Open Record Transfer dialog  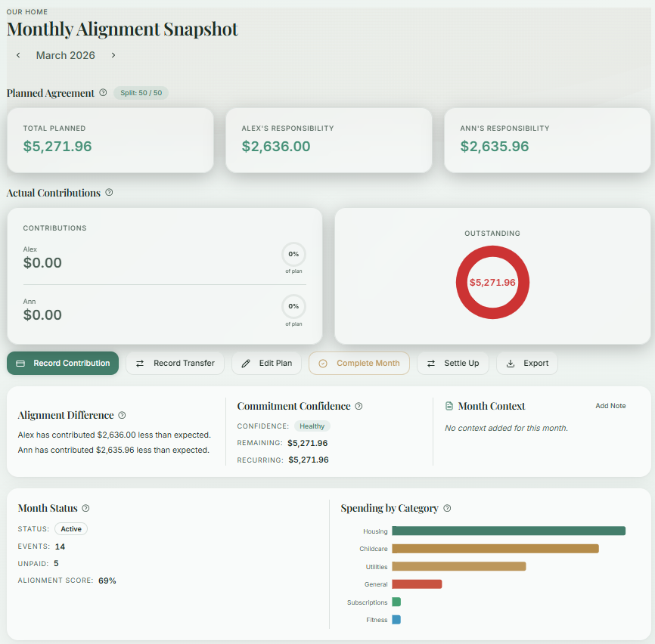[x=175, y=363]
